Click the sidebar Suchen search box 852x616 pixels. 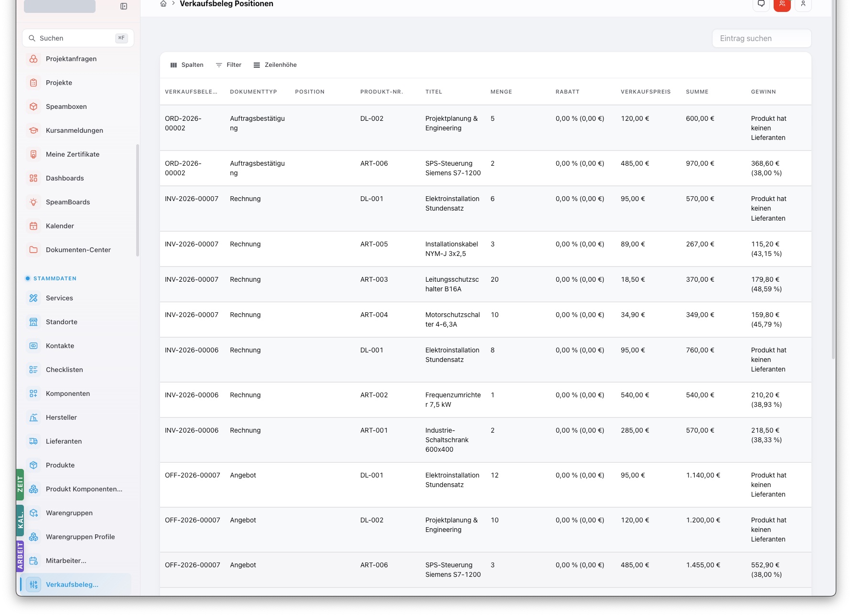tap(78, 38)
